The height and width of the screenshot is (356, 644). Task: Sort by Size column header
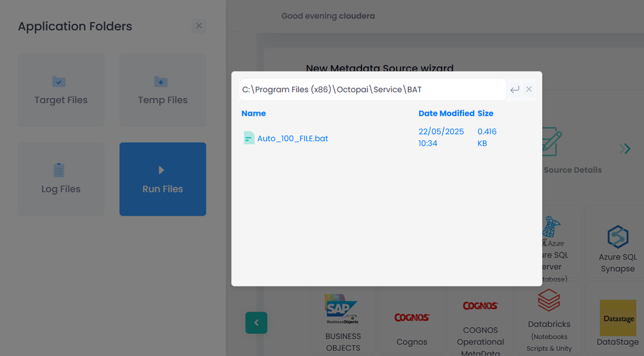pos(485,113)
